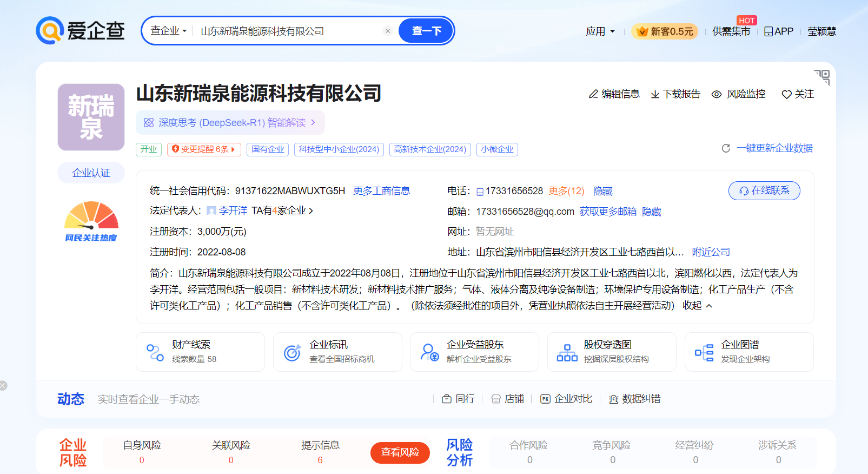
Task: Click 获取更多邮箱 link
Action: tap(608, 212)
